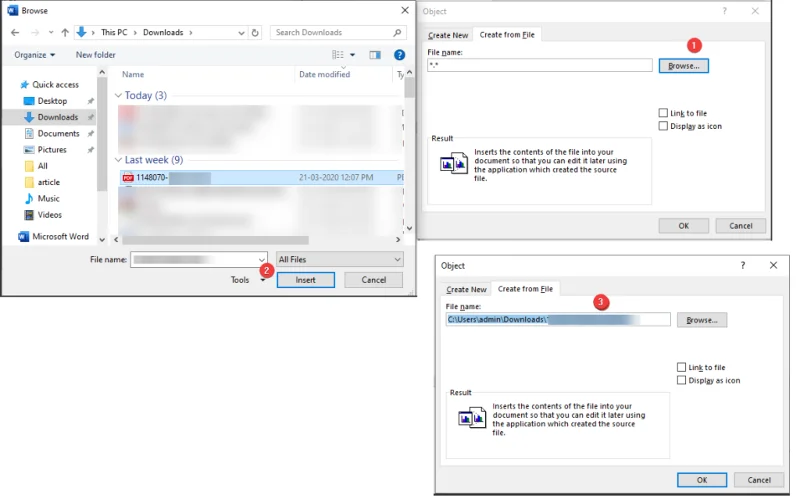Click File name field in upper Object dialog
Viewport: 800px width, 499px height.
(540, 65)
